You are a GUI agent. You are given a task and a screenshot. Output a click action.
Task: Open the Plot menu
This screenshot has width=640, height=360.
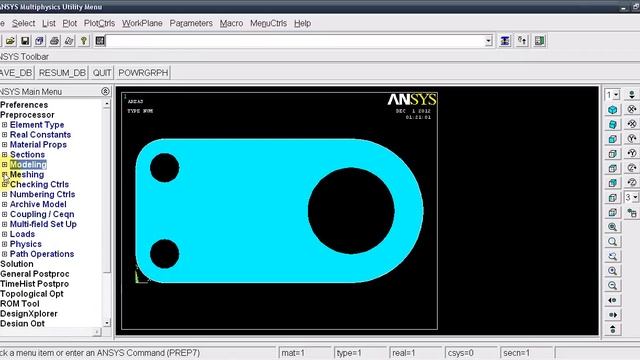(69, 23)
